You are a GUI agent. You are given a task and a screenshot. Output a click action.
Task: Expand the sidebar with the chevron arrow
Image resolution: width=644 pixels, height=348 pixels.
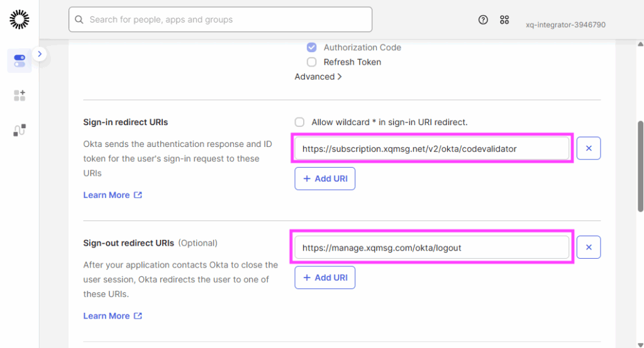[x=40, y=55]
